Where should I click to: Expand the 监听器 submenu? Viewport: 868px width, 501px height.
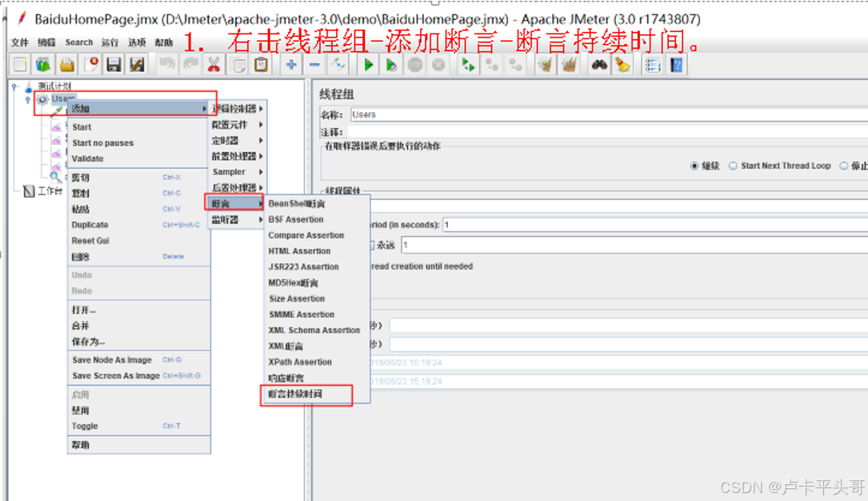pos(237,220)
